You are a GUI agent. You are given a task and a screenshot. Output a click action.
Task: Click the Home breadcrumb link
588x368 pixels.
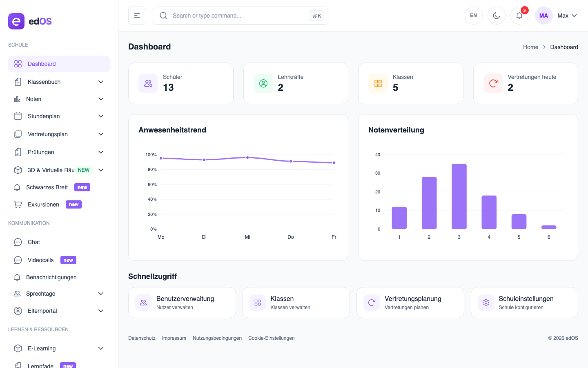pyautogui.click(x=530, y=47)
